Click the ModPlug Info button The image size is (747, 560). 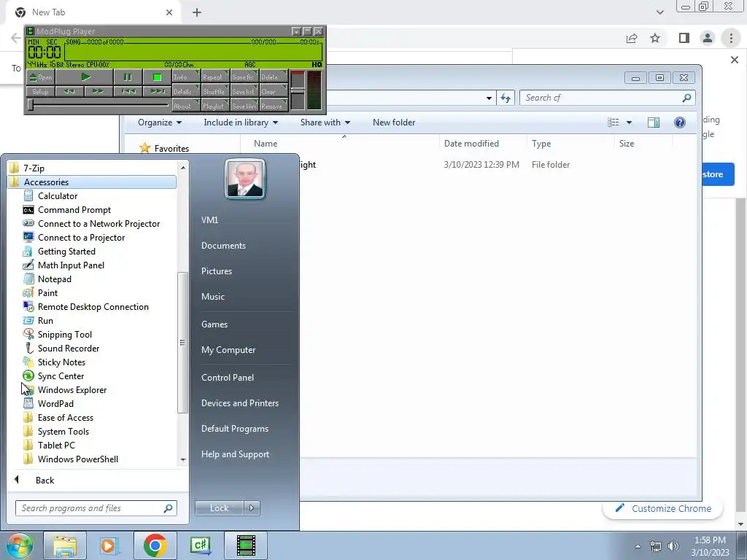pyautogui.click(x=185, y=77)
